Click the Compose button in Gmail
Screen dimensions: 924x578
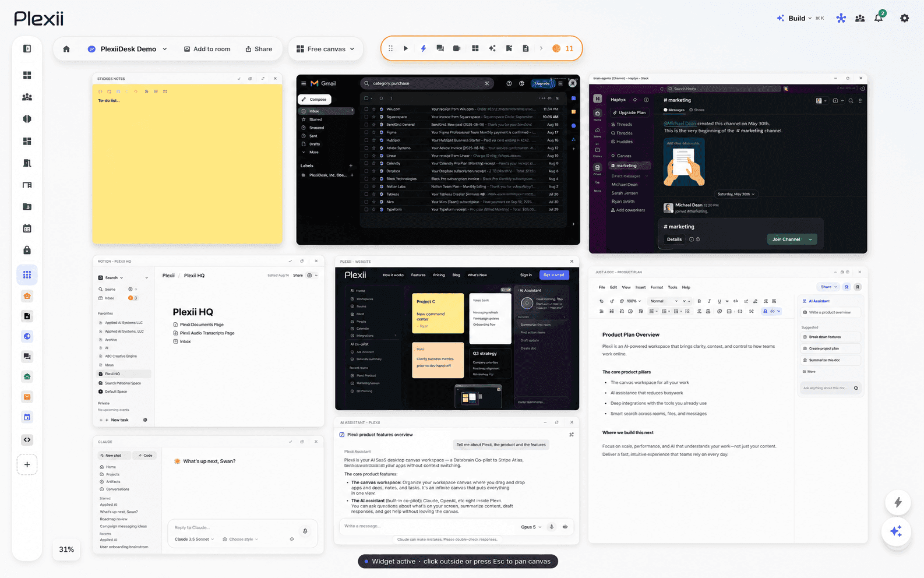pos(315,100)
